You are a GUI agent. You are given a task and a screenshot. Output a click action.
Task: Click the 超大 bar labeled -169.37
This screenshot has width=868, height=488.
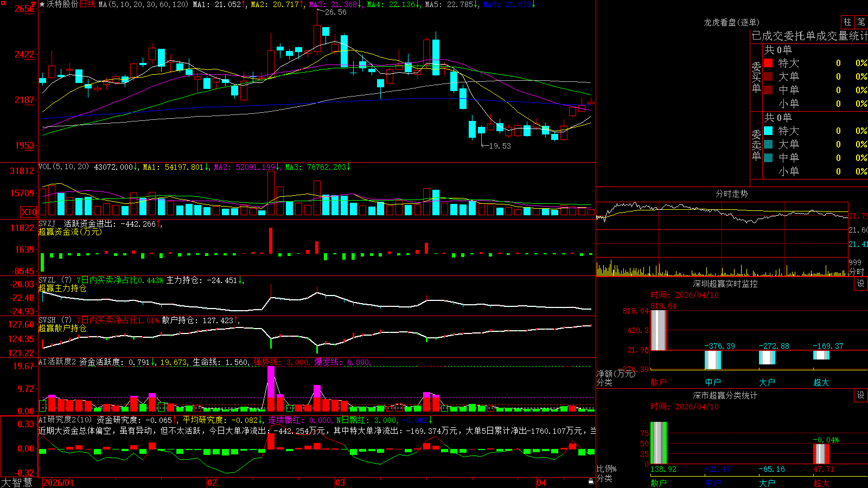tap(821, 355)
